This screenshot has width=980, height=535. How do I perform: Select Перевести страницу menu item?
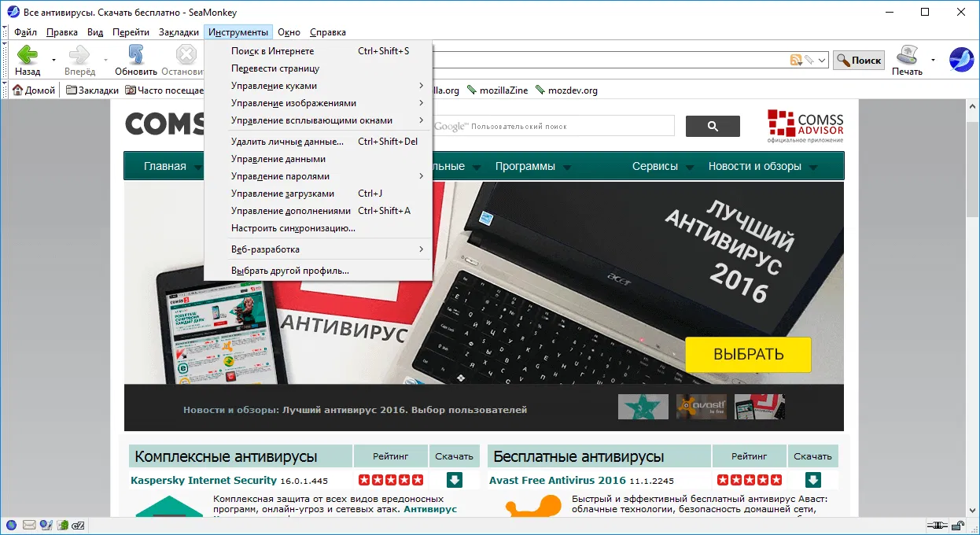click(x=318, y=68)
